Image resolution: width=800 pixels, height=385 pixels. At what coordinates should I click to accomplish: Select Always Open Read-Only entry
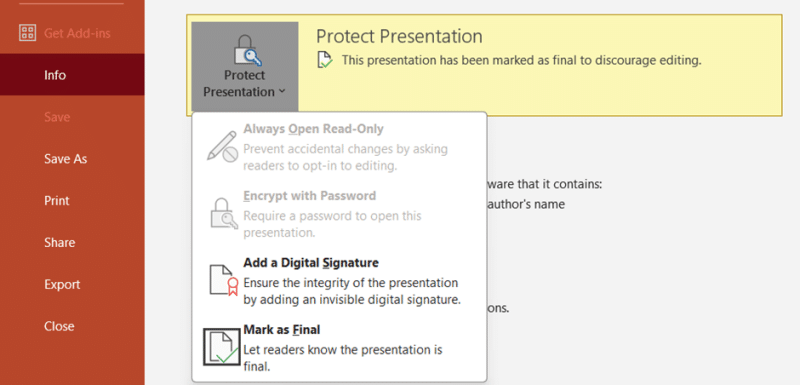[x=339, y=147]
